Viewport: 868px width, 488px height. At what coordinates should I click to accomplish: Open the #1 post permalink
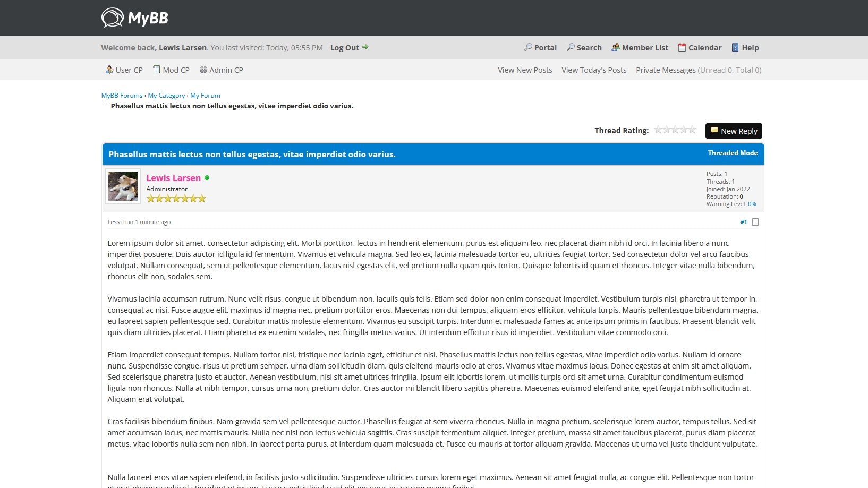coord(743,222)
